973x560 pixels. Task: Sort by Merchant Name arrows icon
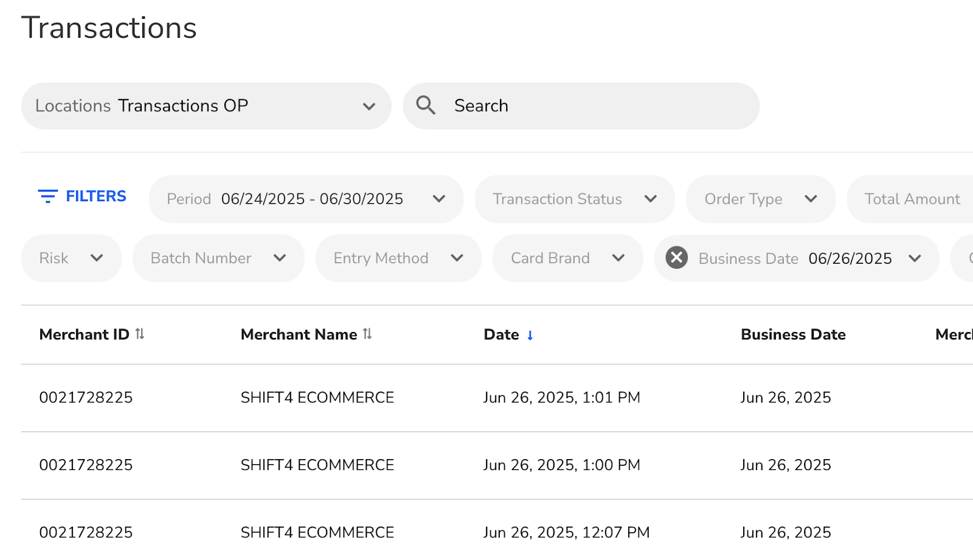(367, 334)
